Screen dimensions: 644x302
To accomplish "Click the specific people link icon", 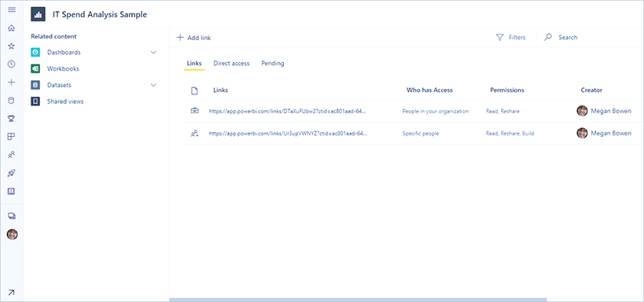I will tap(195, 133).
